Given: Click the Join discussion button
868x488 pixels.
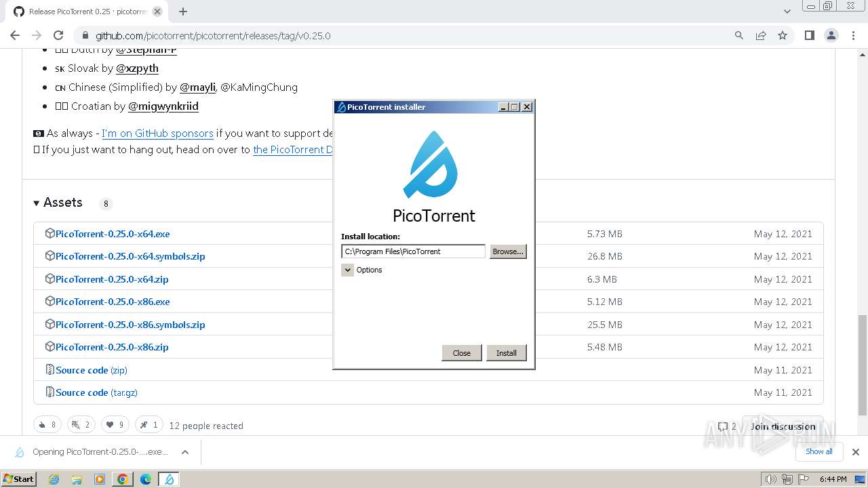Looking at the screenshot, I should tap(783, 426).
